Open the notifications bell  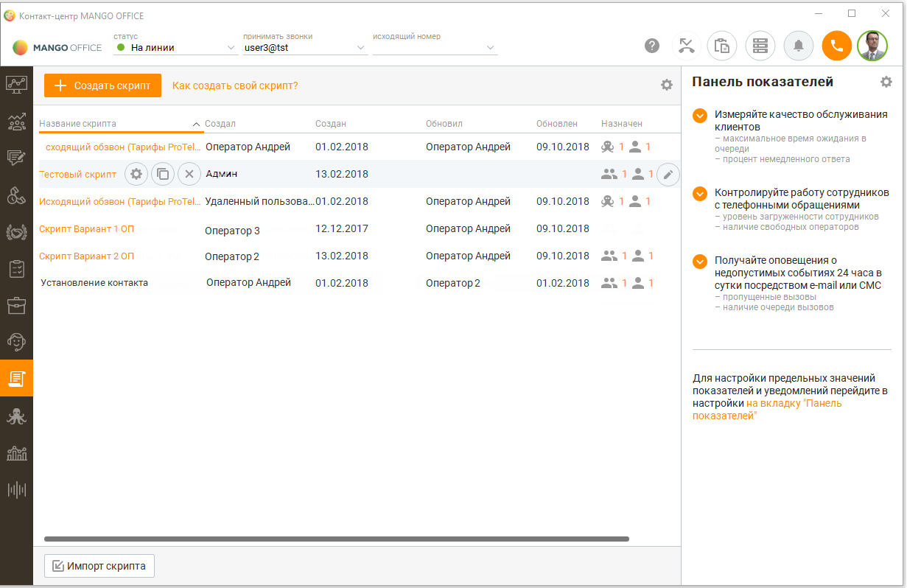click(799, 46)
